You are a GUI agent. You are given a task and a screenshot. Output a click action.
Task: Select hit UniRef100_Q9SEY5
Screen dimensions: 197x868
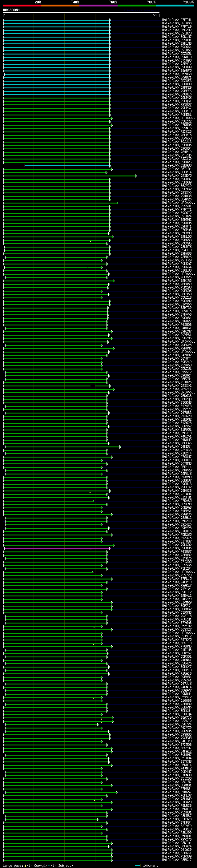[177, 176]
